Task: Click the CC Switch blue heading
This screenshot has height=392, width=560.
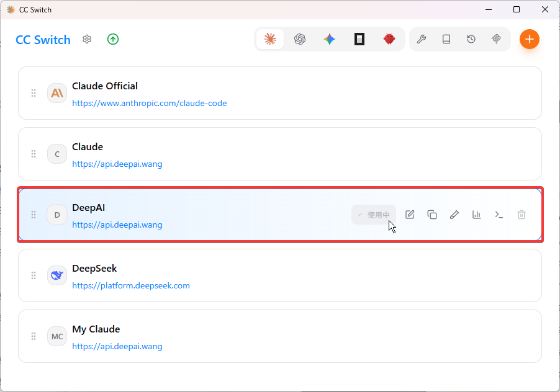Action: tap(43, 40)
